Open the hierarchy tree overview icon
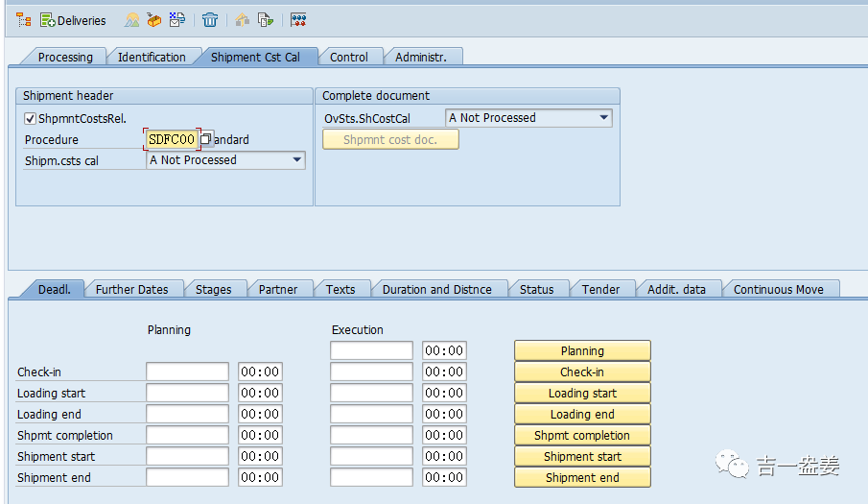The image size is (868, 504). [23, 20]
